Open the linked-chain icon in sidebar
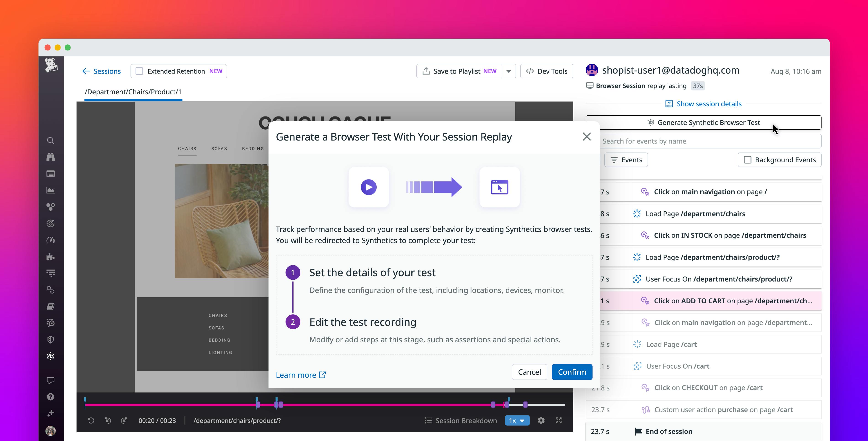The width and height of the screenshot is (868, 441). coord(50,290)
